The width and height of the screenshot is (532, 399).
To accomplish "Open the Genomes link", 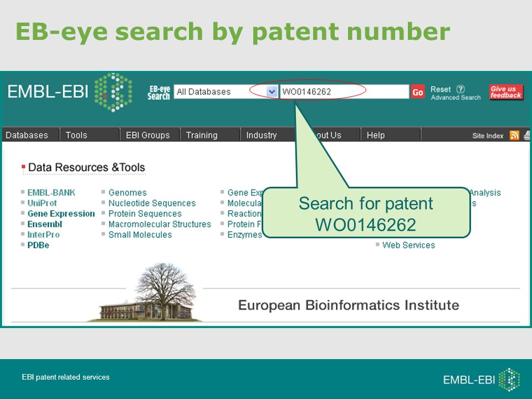I will [127, 193].
